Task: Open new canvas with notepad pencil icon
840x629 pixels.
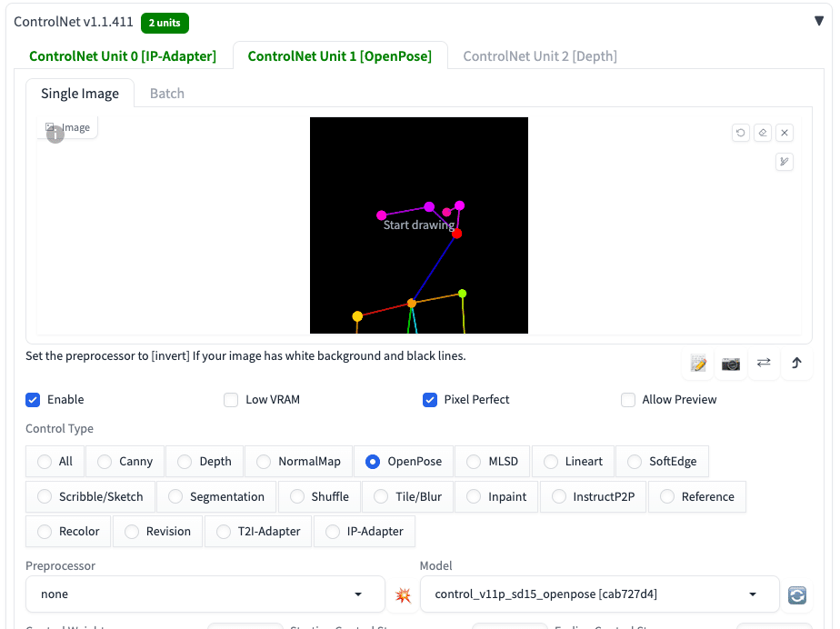Action: [698, 364]
